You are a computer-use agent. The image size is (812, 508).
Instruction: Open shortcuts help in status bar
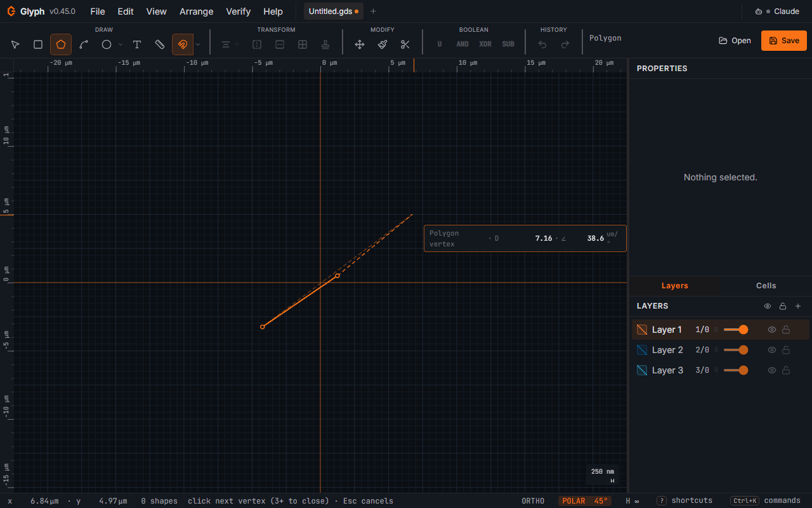(684, 501)
